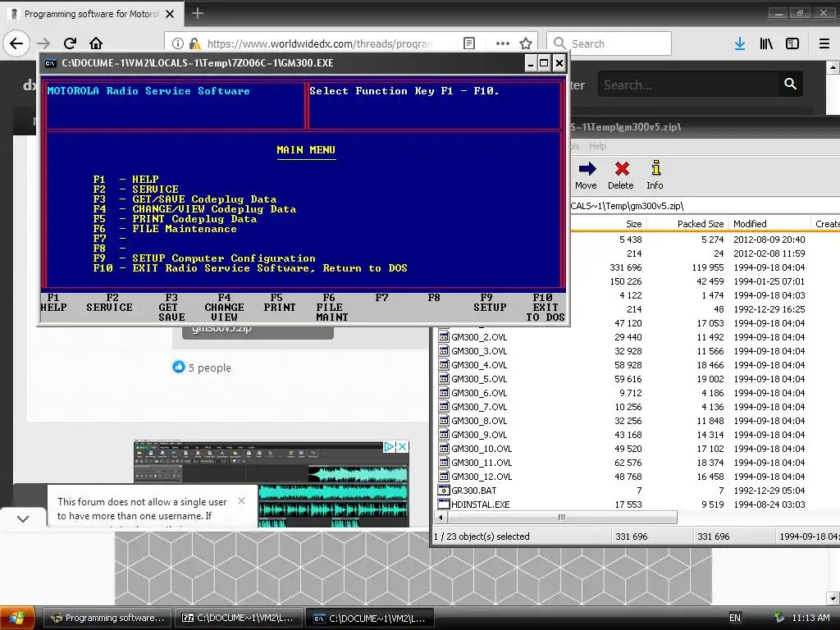Click the Firefox back arrow button
This screenshot has width=840, height=630.
[16, 43]
